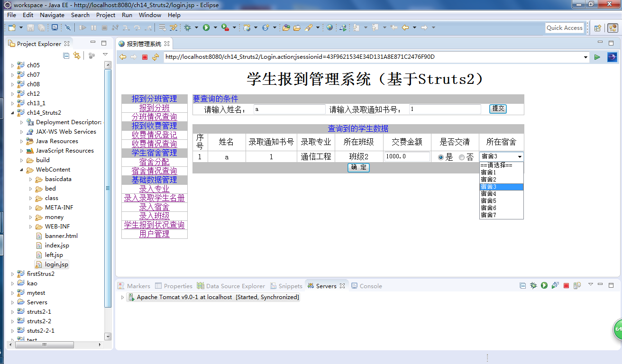Expand the ch14_Struts2 project node arrow

(13, 113)
